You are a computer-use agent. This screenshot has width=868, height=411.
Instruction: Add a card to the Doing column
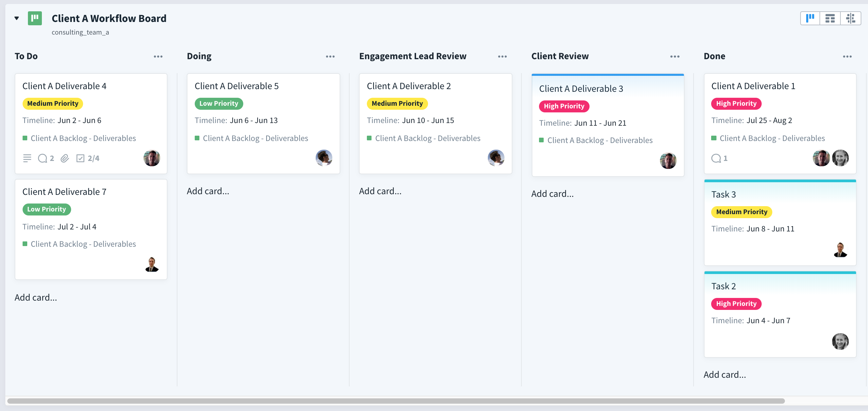(x=208, y=191)
